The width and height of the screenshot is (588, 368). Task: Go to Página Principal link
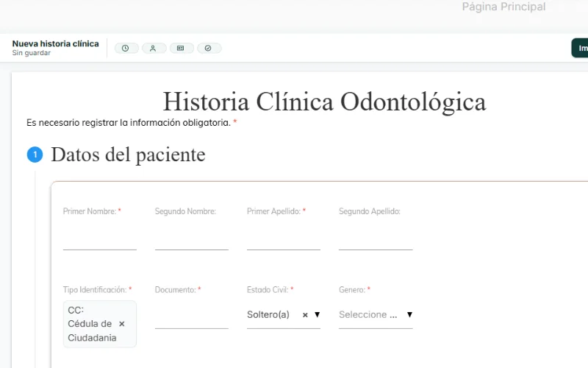tap(503, 7)
